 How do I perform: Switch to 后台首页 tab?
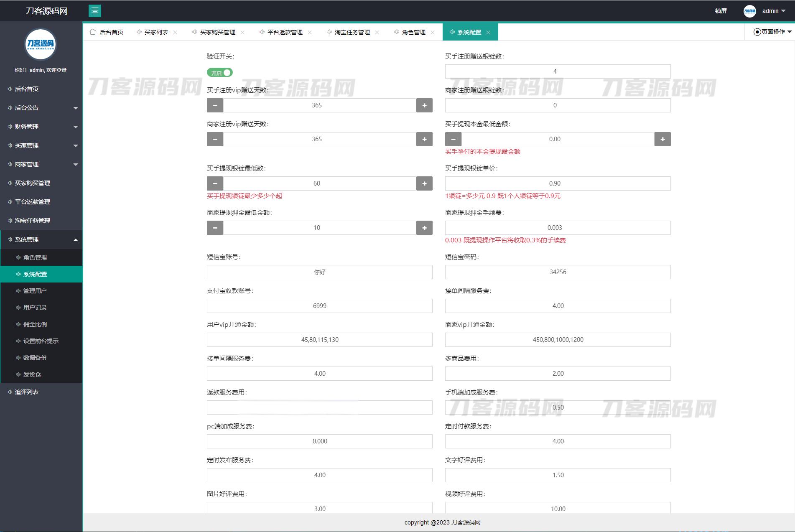coord(107,32)
